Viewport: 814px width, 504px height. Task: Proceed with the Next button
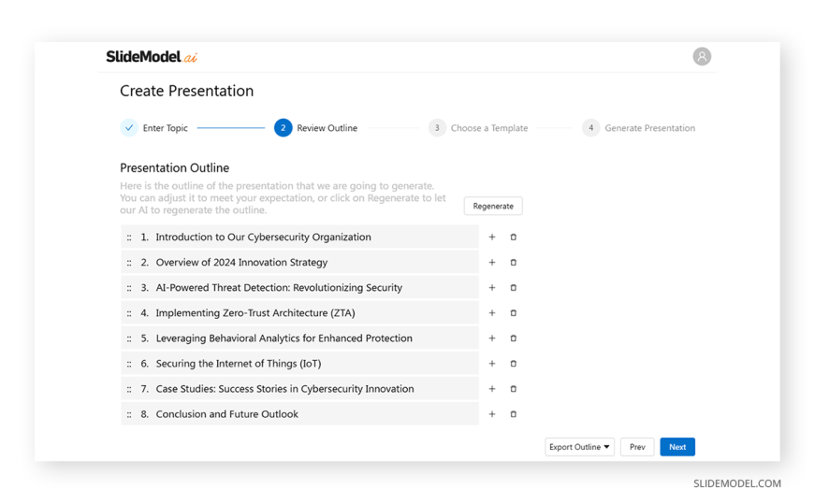click(x=677, y=447)
